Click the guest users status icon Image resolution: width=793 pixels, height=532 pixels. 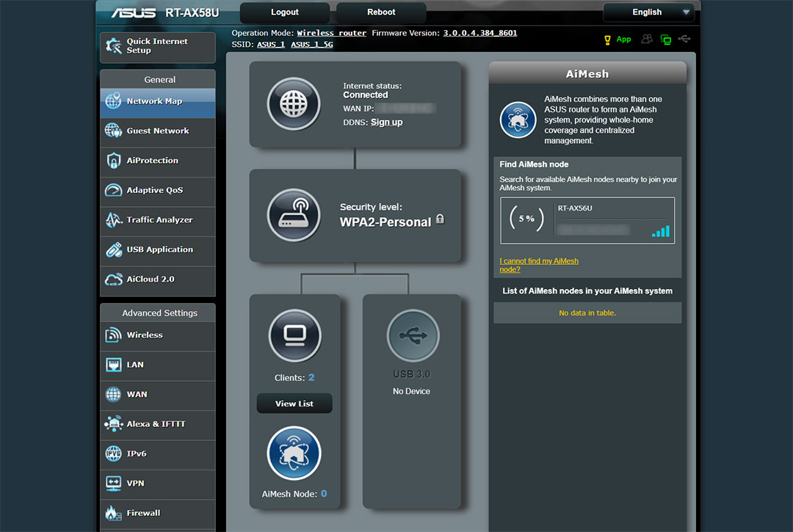(647, 39)
